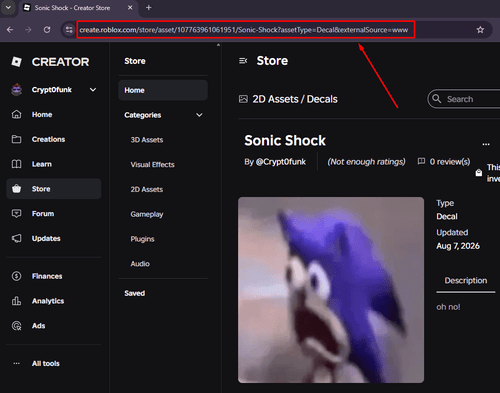Open Creations folder icon
The width and height of the screenshot is (500, 393).
click(16, 139)
